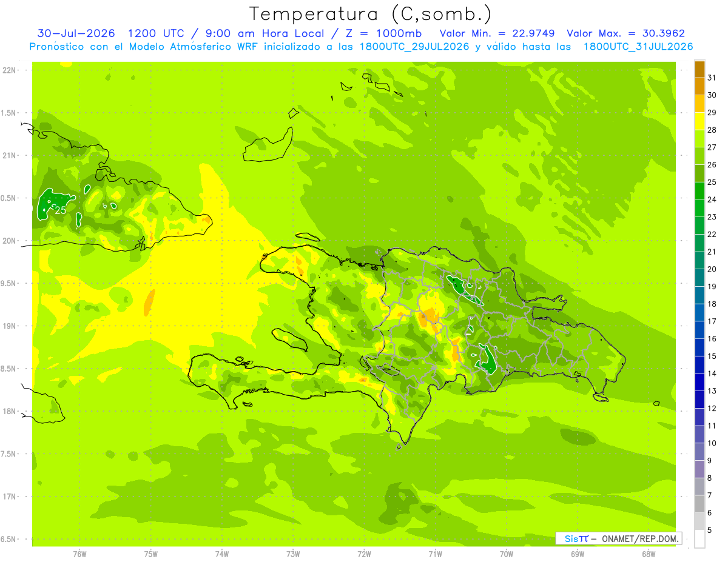
Task: Click the '25' contour label over Cuba
Action: pyautogui.click(x=60, y=210)
